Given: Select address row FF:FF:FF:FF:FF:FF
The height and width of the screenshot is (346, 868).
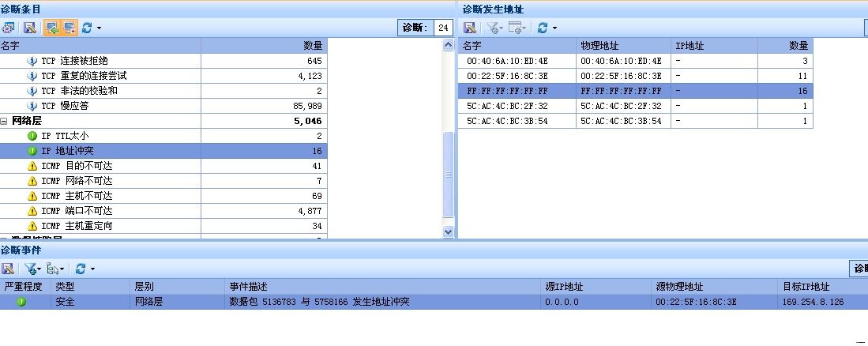Looking at the screenshot, I should click(x=636, y=91).
